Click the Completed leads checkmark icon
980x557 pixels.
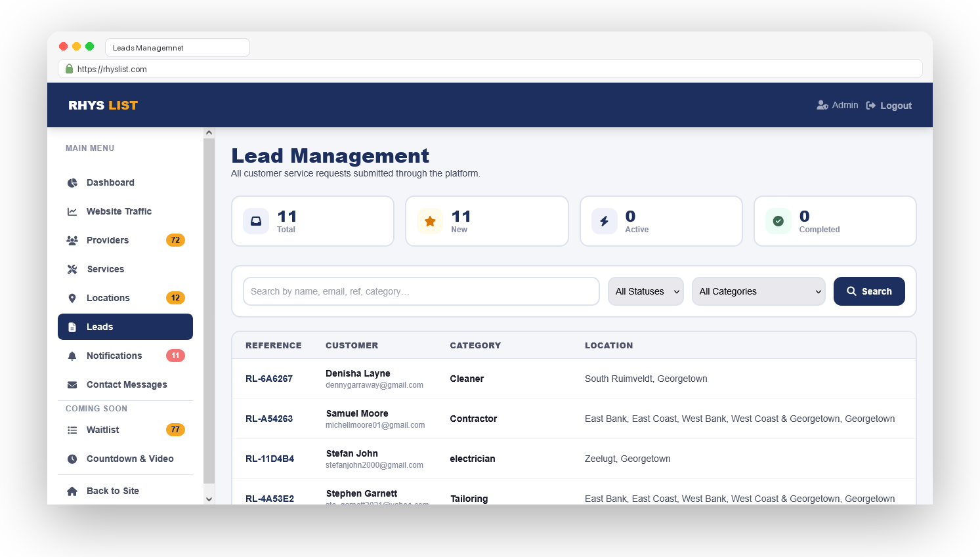click(x=778, y=221)
